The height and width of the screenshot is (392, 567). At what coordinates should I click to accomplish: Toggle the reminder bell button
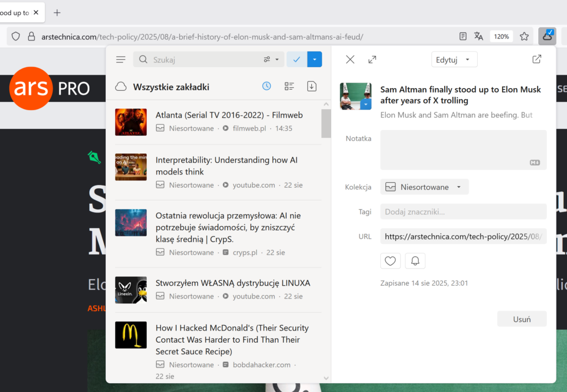[415, 261]
